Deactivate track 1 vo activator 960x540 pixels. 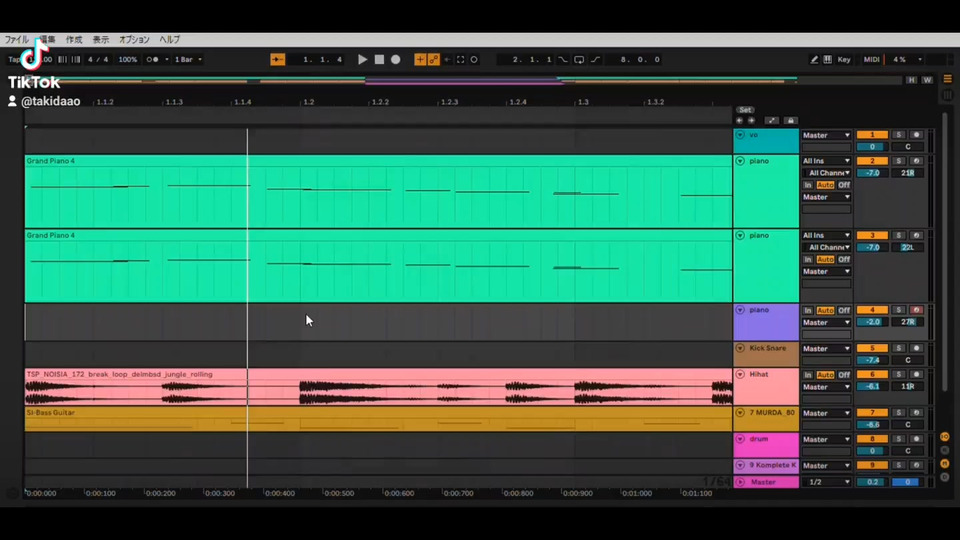pyautogui.click(x=872, y=135)
